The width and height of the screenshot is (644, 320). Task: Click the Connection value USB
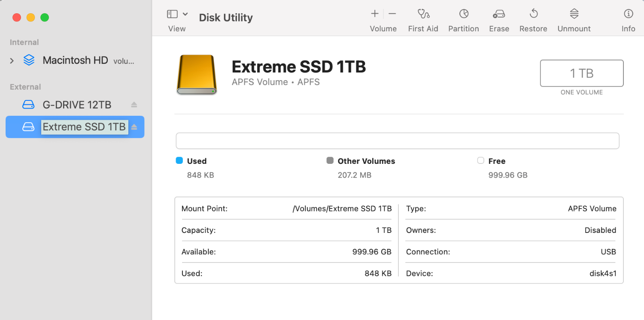pyautogui.click(x=608, y=252)
